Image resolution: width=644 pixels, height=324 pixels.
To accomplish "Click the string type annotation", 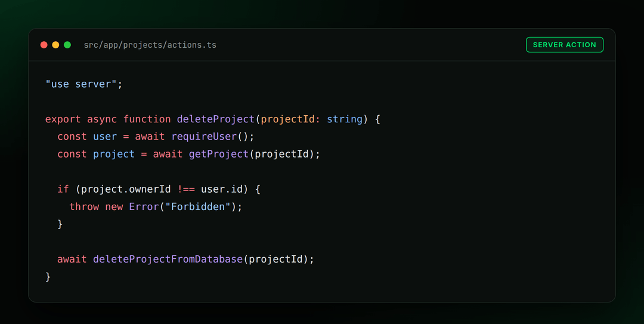I will pos(345,119).
